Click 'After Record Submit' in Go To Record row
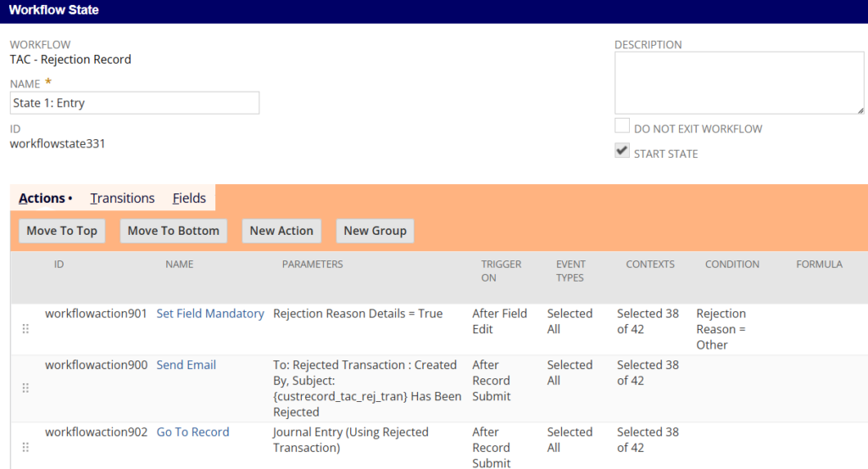This screenshot has height=469, width=868. [x=492, y=448]
